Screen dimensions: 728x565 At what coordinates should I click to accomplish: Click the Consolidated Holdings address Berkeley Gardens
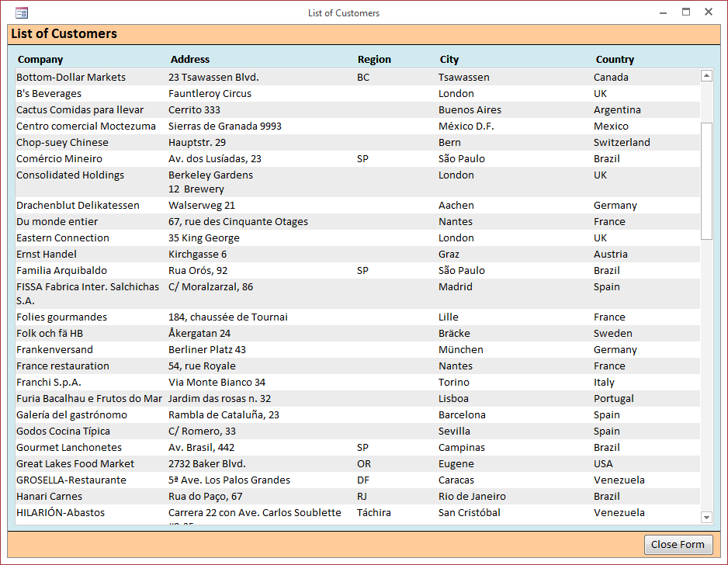(x=210, y=175)
